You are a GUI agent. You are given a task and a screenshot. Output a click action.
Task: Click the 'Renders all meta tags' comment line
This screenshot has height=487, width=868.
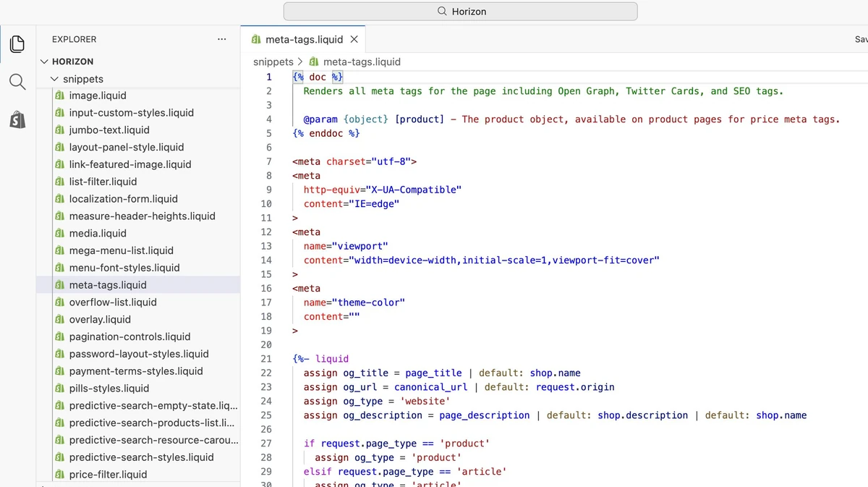point(543,91)
